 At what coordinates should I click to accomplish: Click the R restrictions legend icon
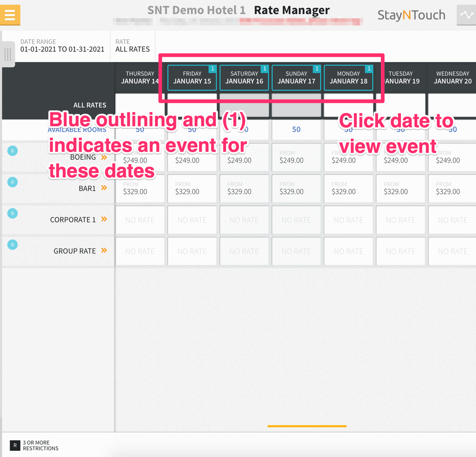(x=15, y=445)
